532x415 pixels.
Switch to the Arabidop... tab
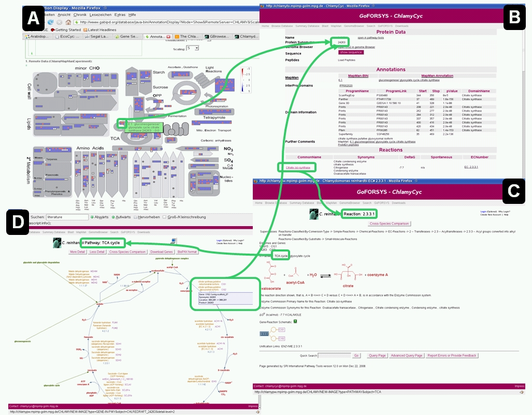[x=37, y=37]
